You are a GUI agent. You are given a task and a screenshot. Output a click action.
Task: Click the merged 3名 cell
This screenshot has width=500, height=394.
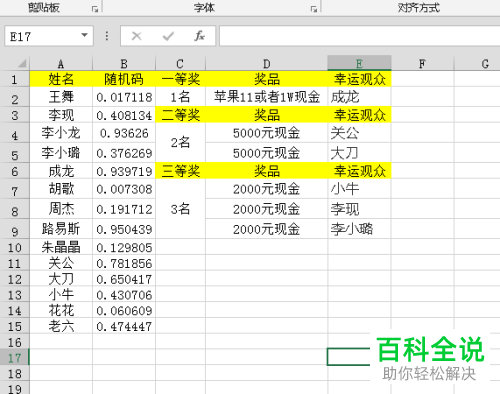pyautogui.click(x=180, y=209)
